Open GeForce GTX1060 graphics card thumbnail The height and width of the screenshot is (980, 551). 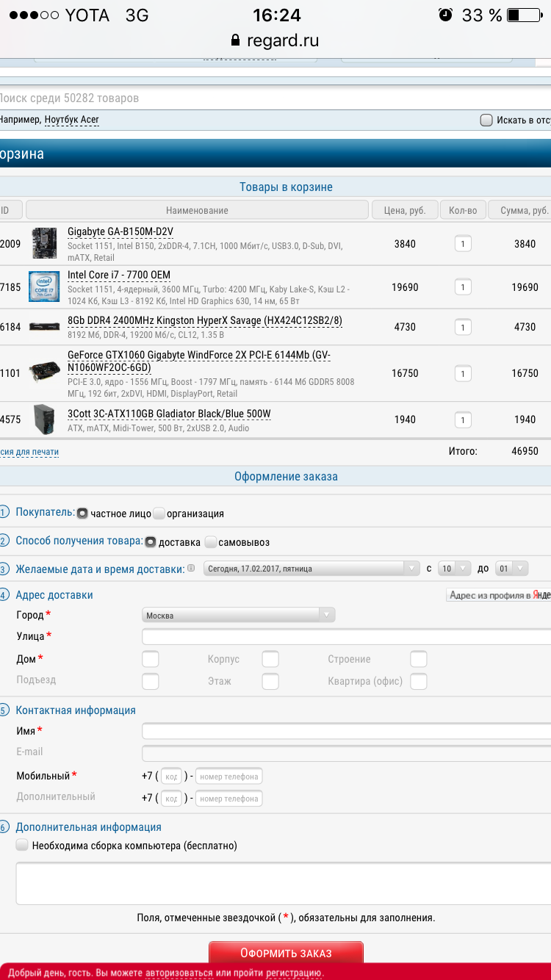[44, 372]
